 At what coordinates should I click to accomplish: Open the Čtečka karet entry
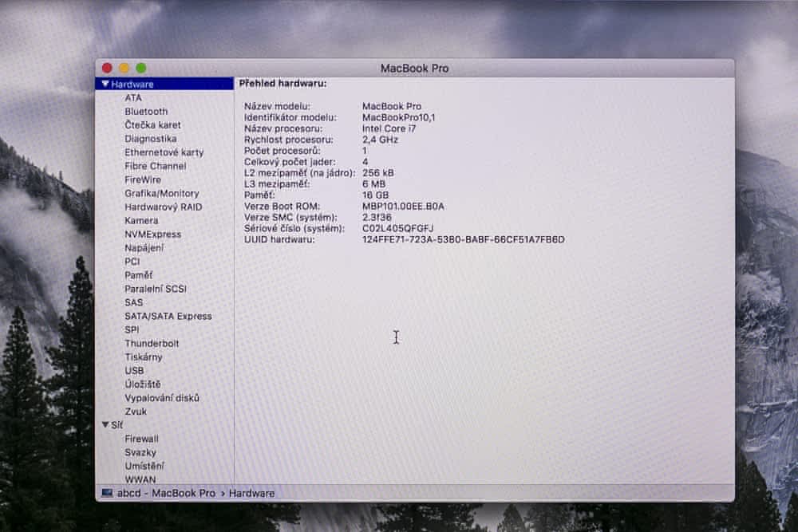click(x=152, y=125)
